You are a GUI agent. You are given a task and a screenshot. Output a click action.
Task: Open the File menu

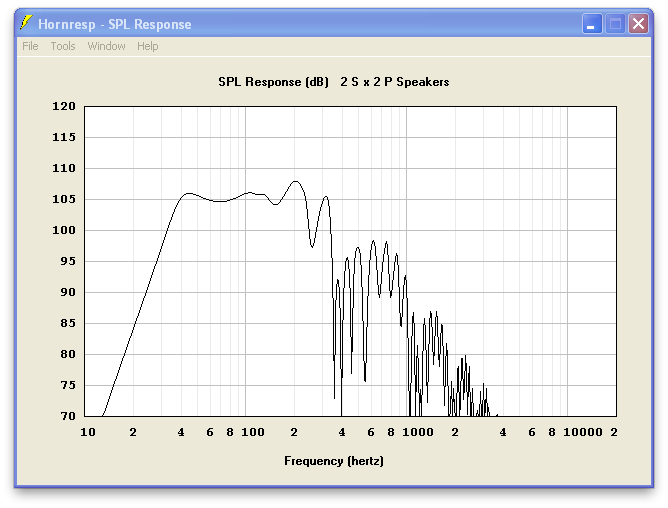tap(30, 46)
